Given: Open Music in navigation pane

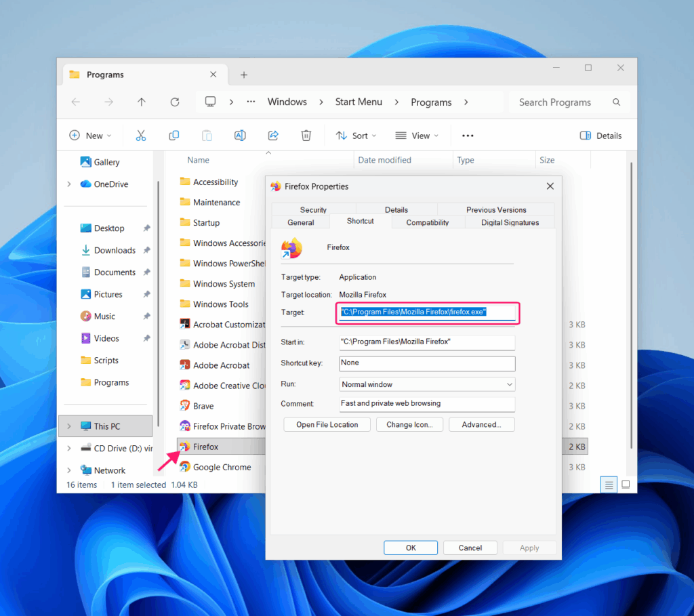Looking at the screenshot, I should 104,316.
